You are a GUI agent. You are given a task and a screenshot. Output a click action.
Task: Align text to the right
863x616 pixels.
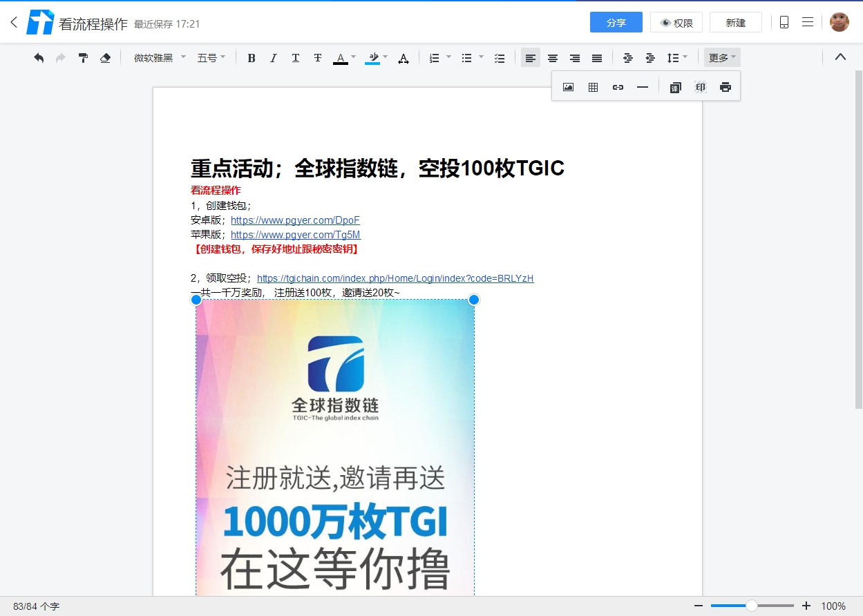point(575,58)
